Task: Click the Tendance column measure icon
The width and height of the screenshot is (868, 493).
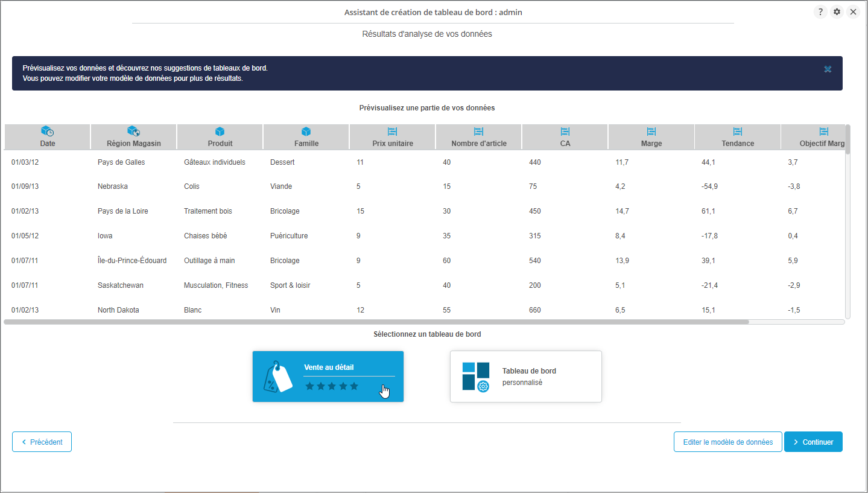Action: point(737,131)
